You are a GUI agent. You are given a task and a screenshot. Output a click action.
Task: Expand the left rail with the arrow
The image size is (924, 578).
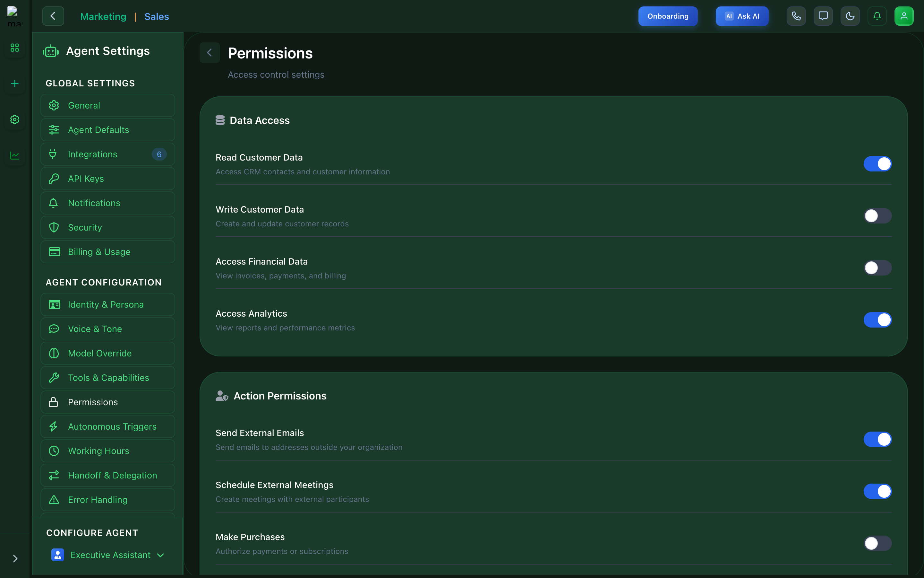15,558
